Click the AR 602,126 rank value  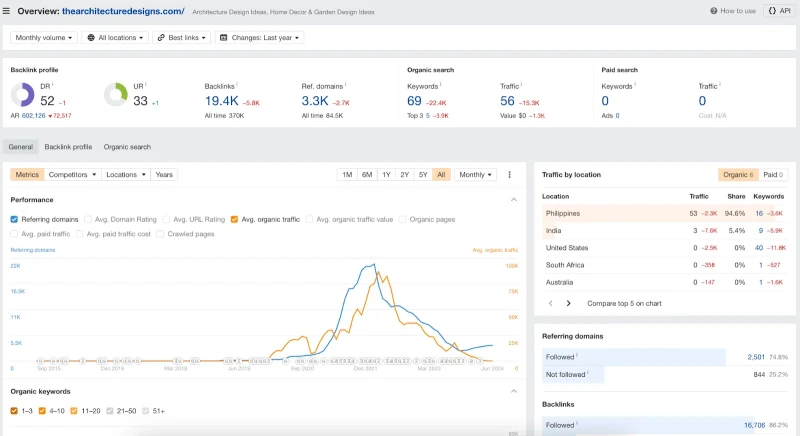[33, 116]
